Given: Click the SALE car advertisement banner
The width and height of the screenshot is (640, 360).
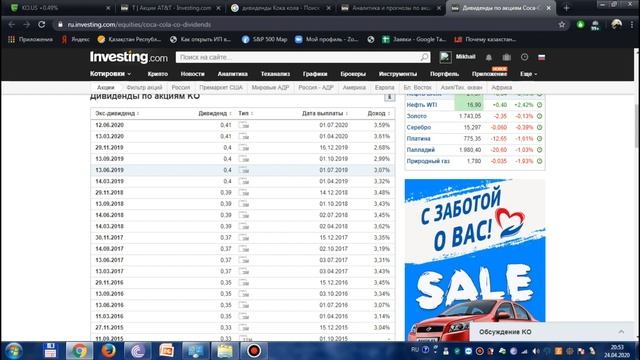Looking at the screenshot, I should pyautogui.click(x=475, y=260).
